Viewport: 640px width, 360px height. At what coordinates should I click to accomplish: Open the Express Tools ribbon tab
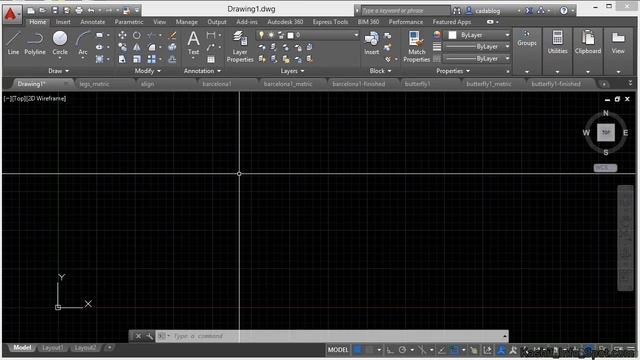(x=330, y=22)
